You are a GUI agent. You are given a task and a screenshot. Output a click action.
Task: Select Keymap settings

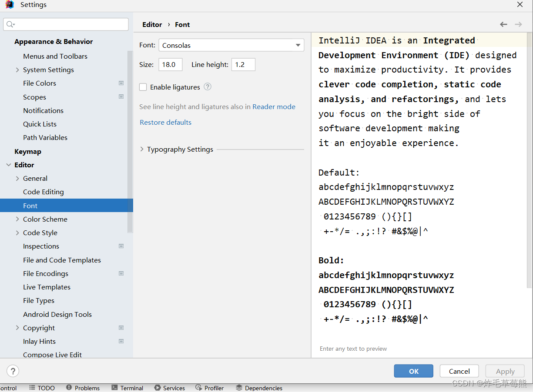pos(28,151)
